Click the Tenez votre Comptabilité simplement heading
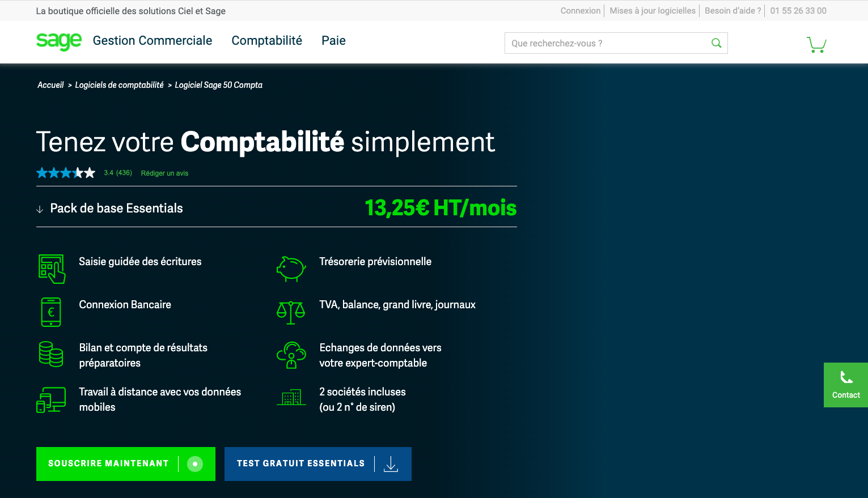Viewport: 868px width, 498px height. coord(265,142)
